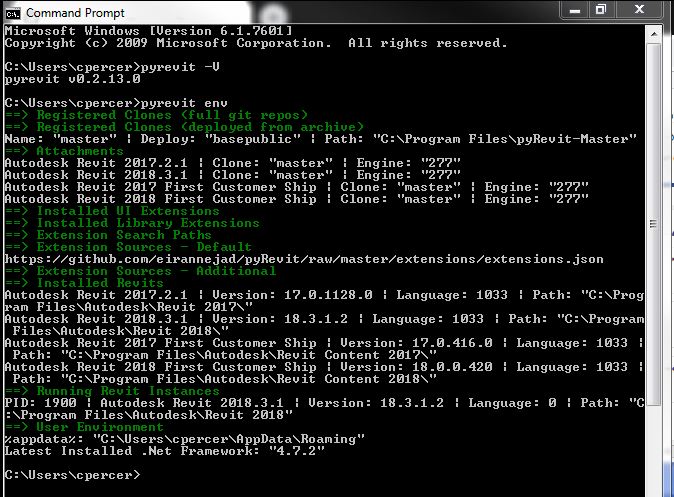Click the line 'pyrevit v0.2.13.0'
674x497 pixels.
(73, 79)
